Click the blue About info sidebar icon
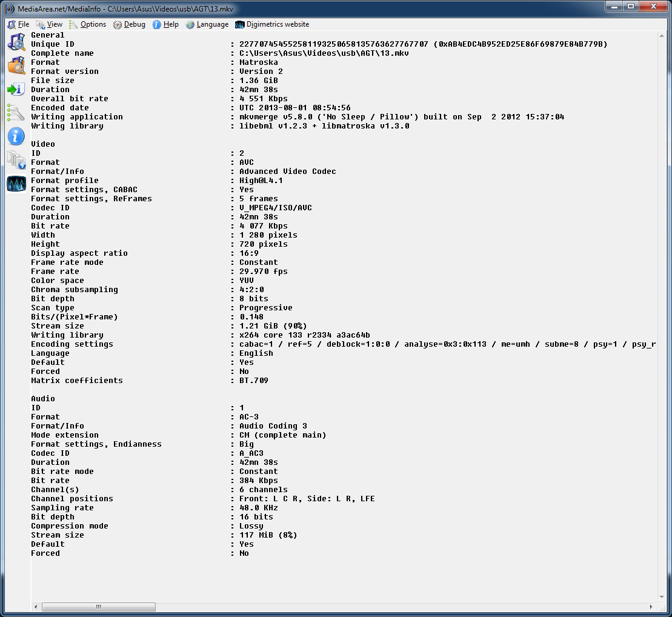Viewport: 672px width, 617px height. pyautogui.click(x=16, y=137)
